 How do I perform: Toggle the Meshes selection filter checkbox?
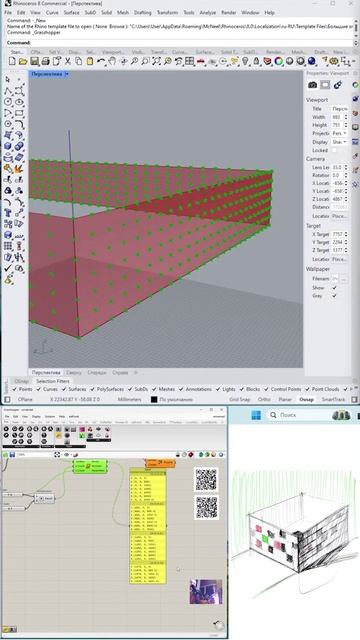[x=154, y=389]
